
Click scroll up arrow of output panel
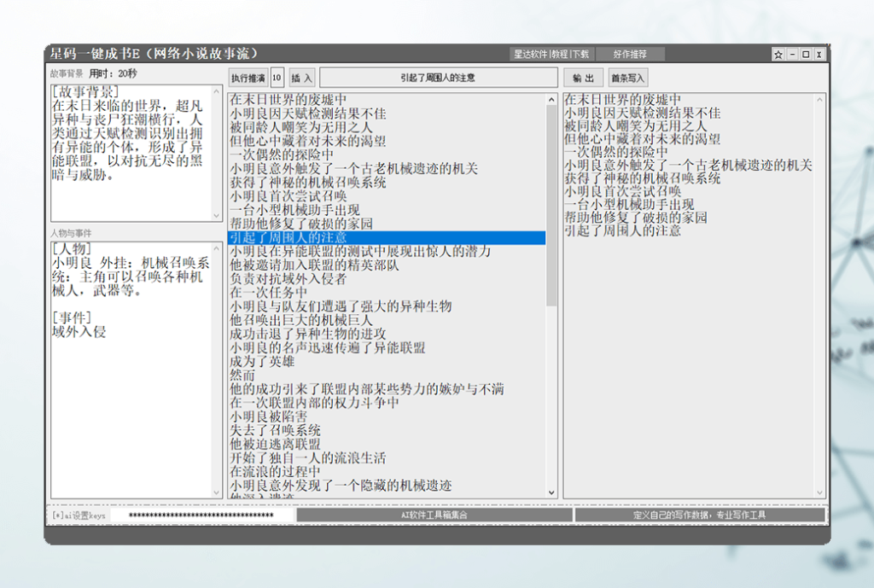(x=819, y=100)
